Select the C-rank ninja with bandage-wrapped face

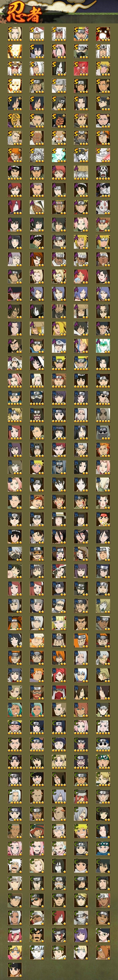pos(81,918)
